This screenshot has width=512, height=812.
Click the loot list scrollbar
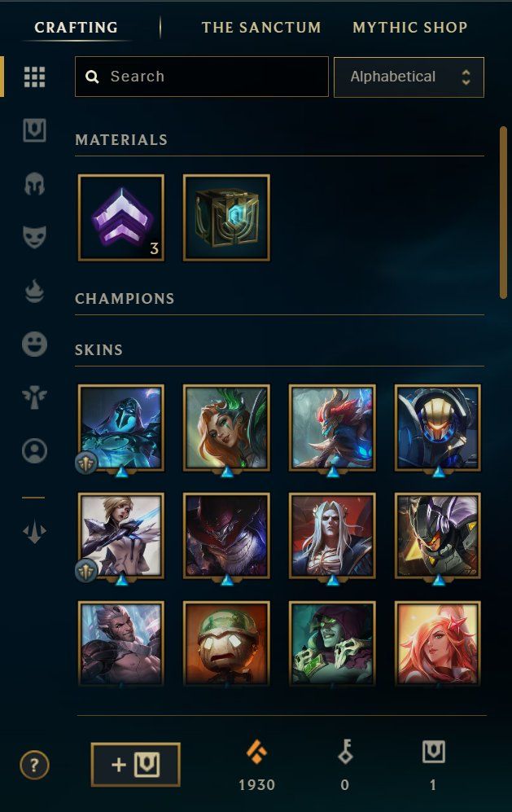click(503, 213)
